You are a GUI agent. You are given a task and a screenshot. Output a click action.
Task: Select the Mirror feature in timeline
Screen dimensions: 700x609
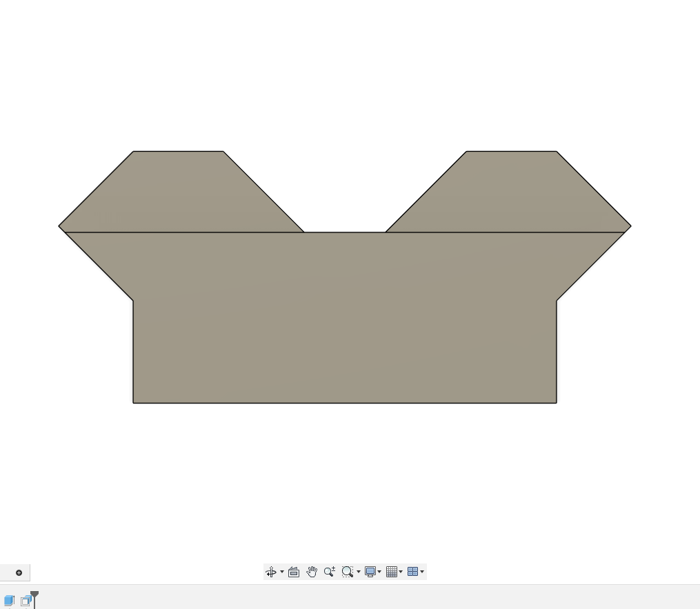[26, 601]
